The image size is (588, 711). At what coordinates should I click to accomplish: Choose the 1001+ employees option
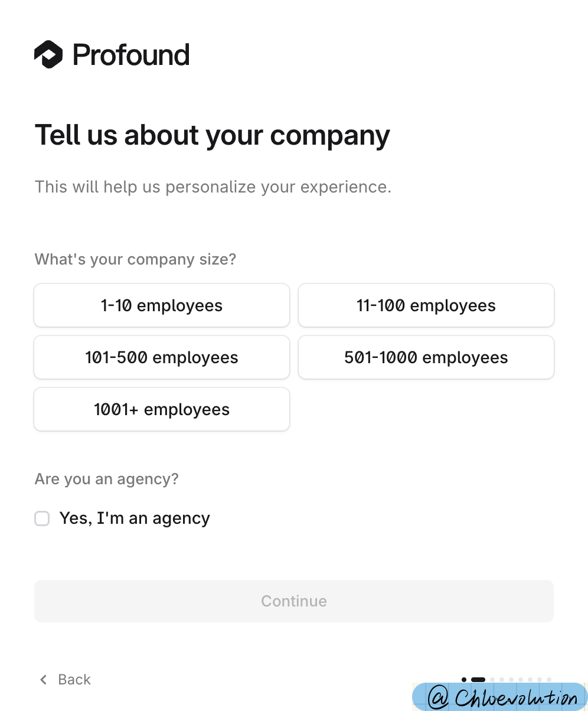(x=162, y=409)
